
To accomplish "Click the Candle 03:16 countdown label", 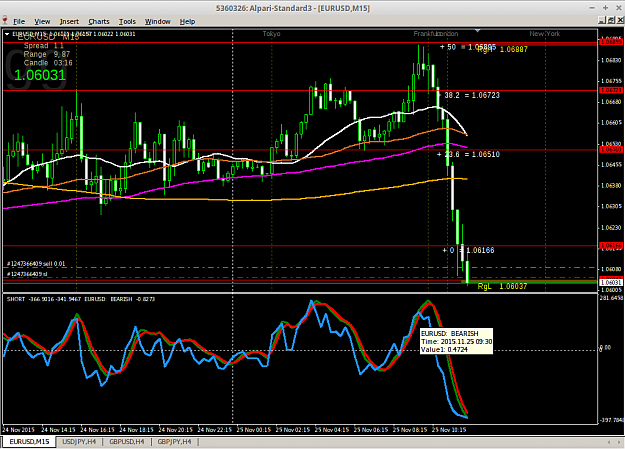I will click(48, 63).
